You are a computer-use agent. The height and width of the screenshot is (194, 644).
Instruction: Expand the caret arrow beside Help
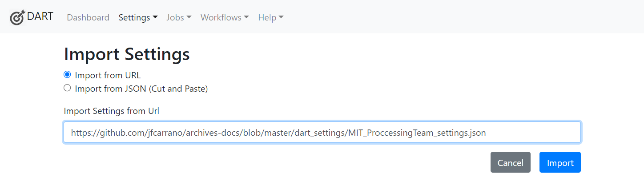[281, 17]
